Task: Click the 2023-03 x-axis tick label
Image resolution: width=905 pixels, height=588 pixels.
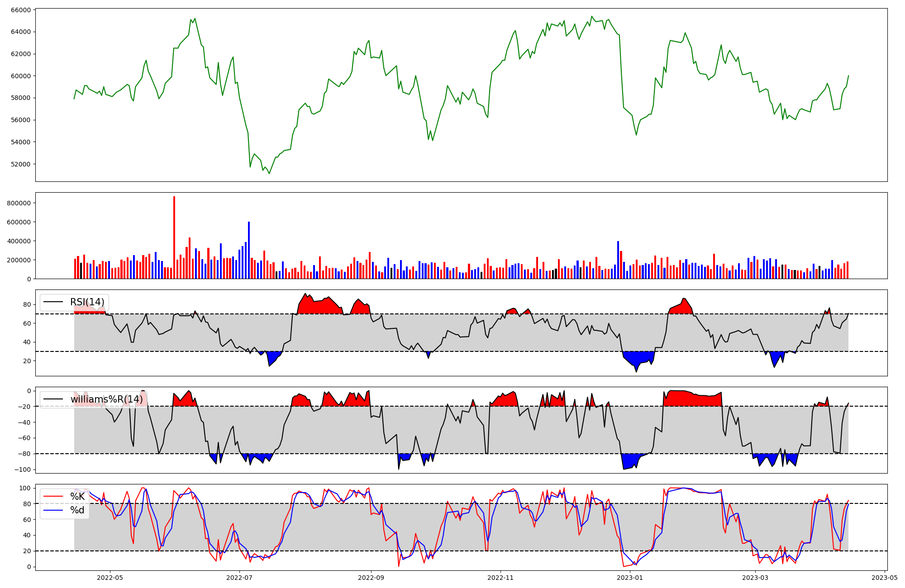Action: coord(755,578)
